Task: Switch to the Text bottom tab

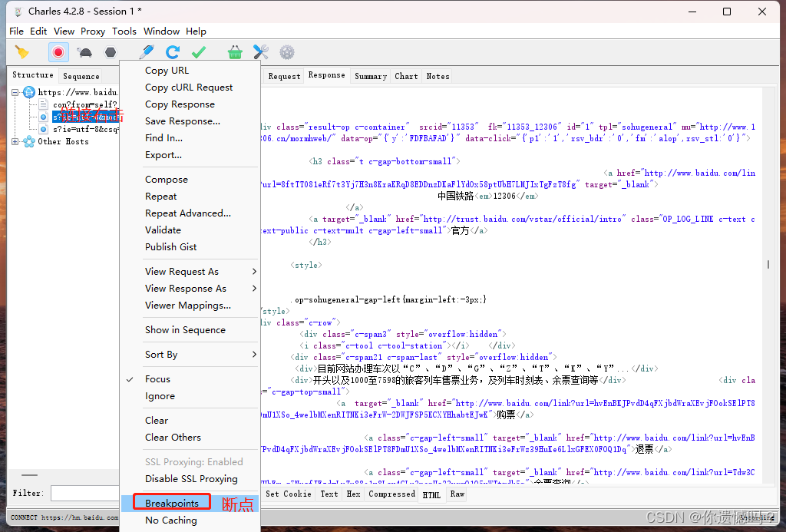Action: 329,494
